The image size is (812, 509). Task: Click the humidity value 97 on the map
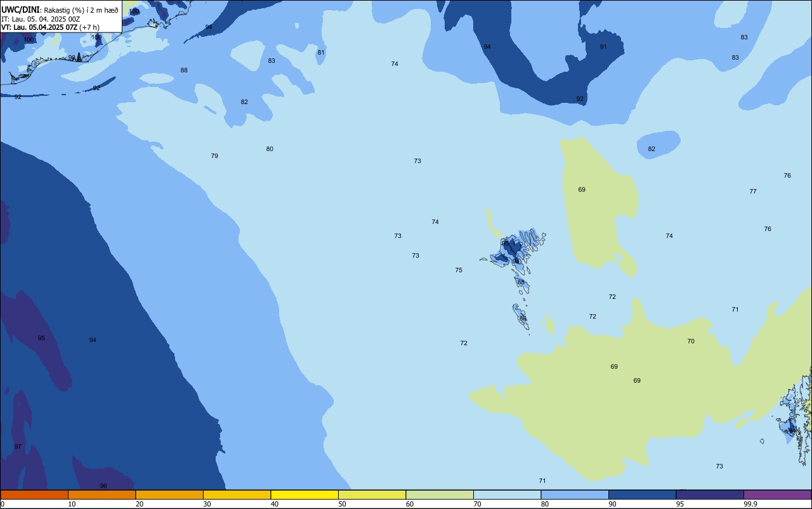pos(18,447)
